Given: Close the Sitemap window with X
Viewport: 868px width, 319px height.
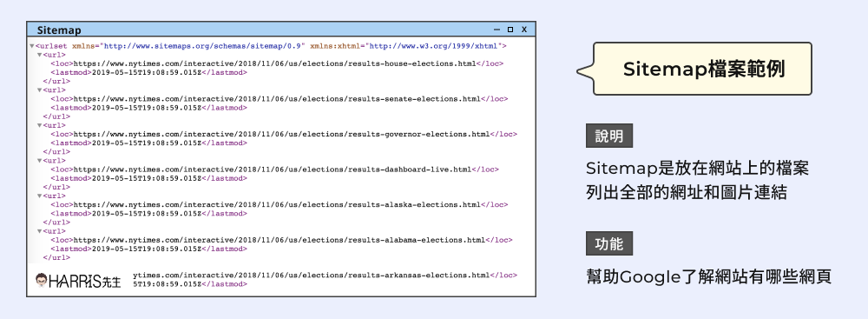Looking at the screenshot, I should (x=524, y=30).
